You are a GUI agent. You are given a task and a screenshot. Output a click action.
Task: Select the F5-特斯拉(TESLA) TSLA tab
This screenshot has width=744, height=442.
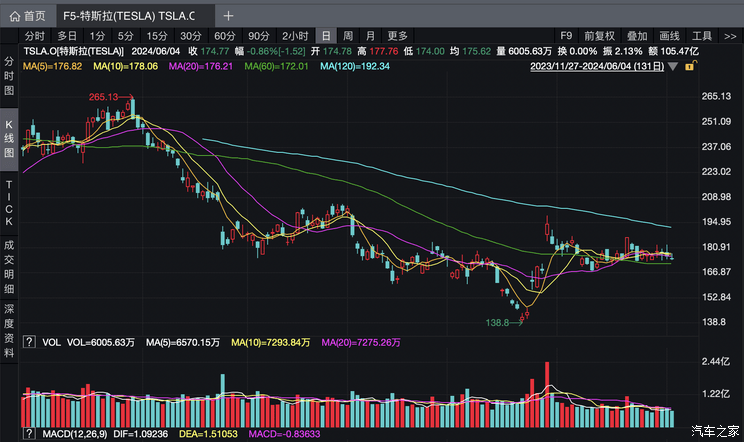[x=136, y=16]
